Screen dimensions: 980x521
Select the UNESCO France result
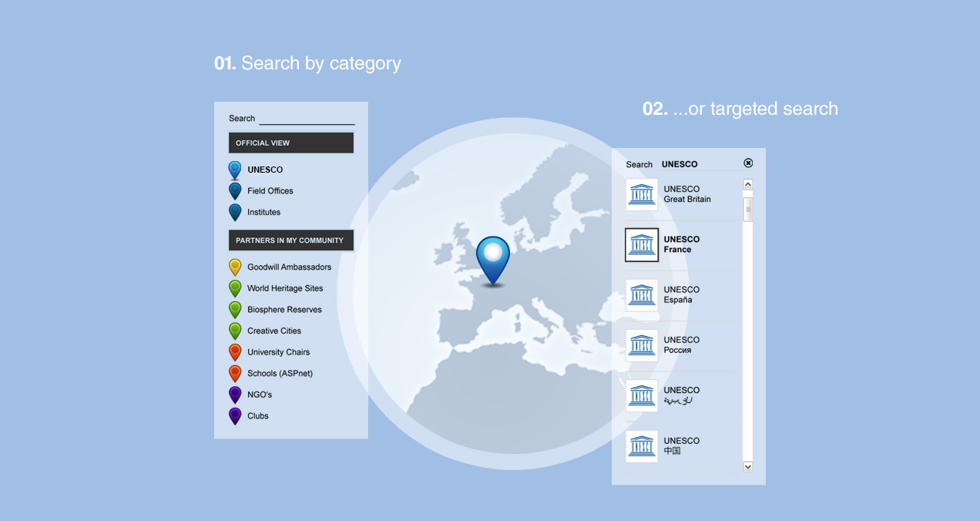coord(678,244)
